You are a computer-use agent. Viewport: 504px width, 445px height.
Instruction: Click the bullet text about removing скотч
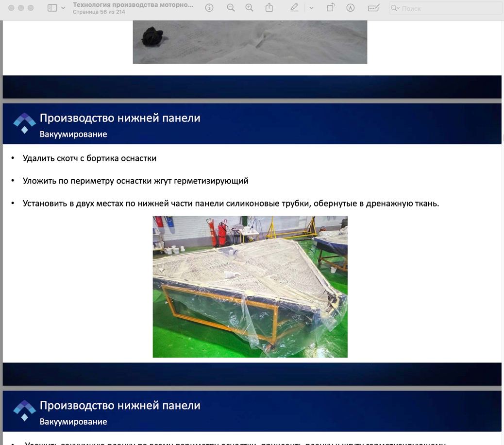[89, 158]
